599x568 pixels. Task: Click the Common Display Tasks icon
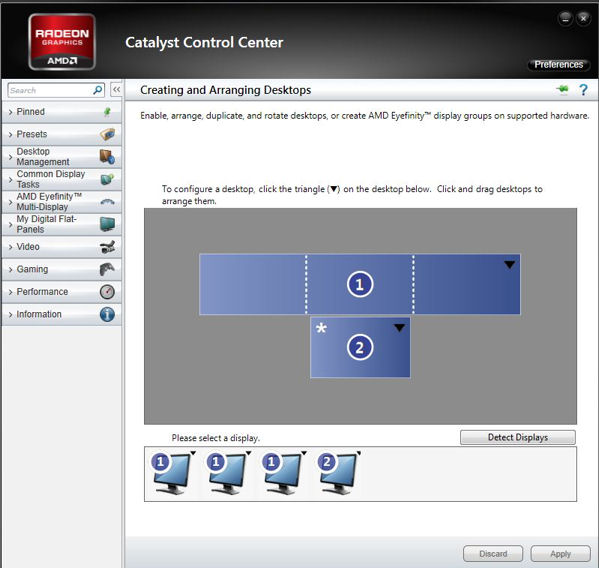[107, 179]
